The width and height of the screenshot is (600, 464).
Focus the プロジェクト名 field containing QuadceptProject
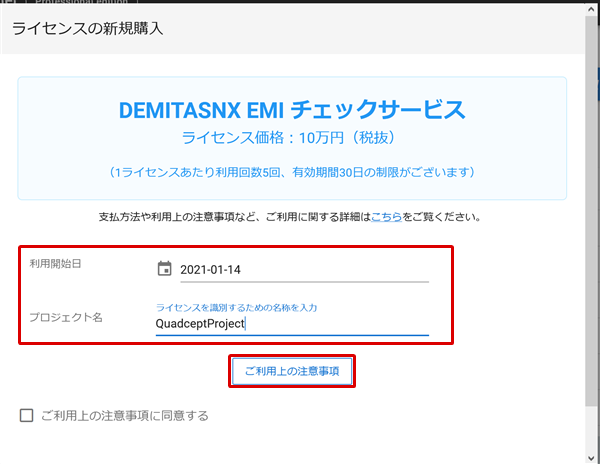[x=292, y=324]
